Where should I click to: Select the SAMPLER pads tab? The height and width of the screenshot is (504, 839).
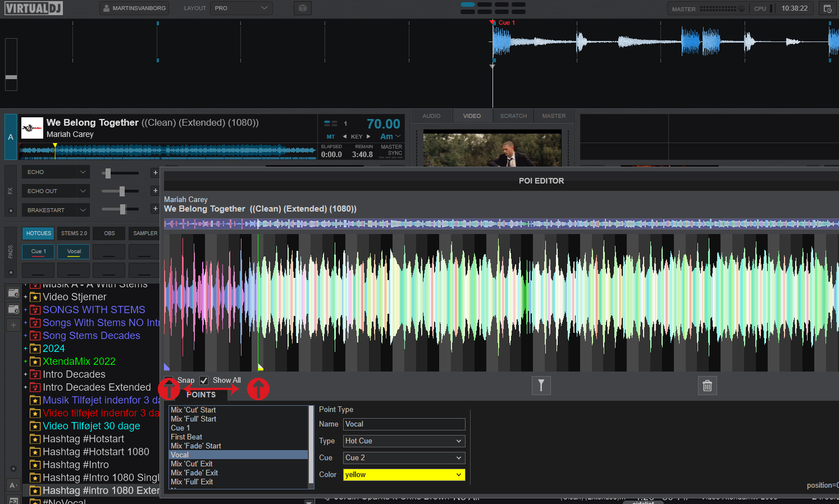point(145,233)
